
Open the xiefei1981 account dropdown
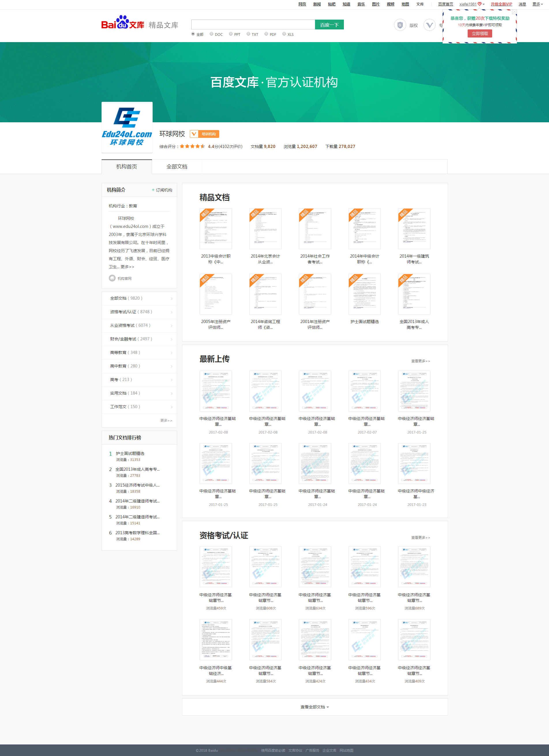click(x=484, y=4)
